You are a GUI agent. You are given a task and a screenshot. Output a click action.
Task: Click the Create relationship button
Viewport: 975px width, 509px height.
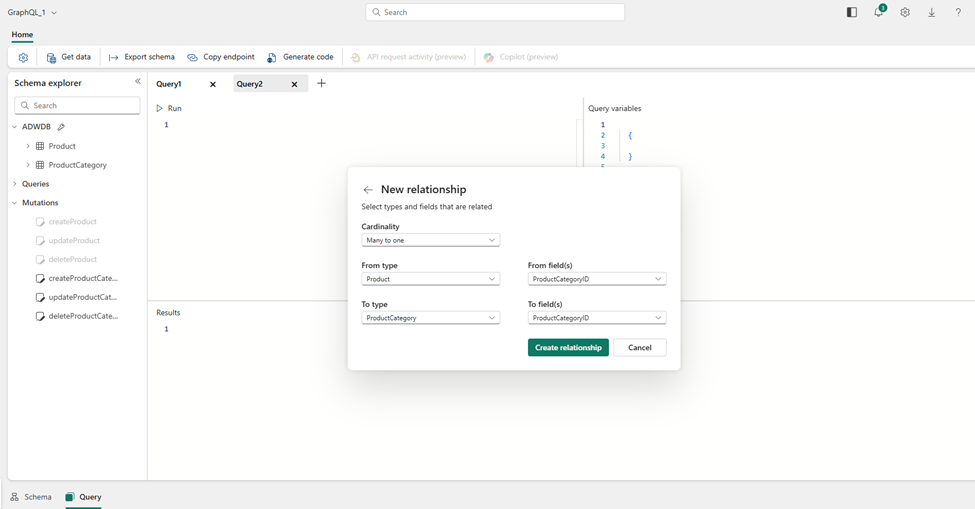pyautogui.click(x=568, y=348)
